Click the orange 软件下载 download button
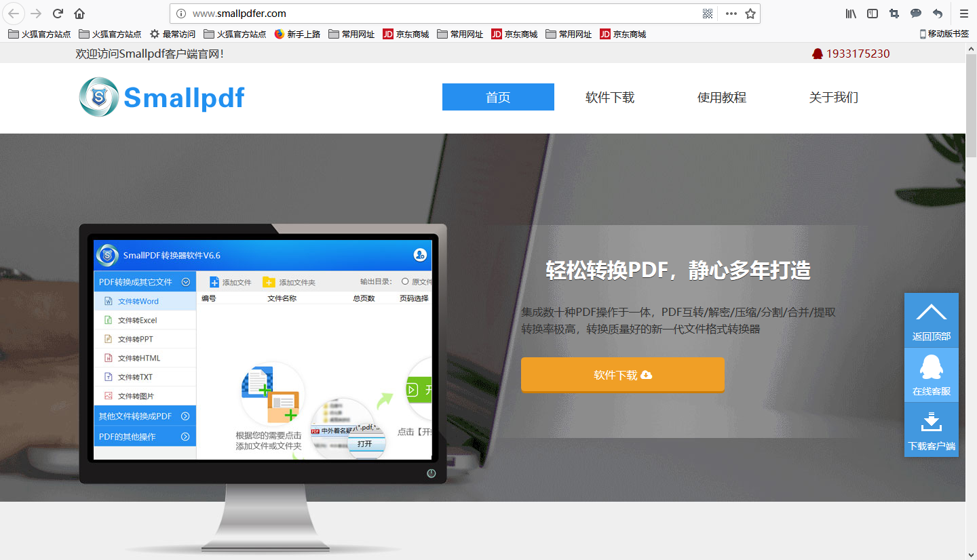Viewport: 977px width, 560px height. coord(623,375)
